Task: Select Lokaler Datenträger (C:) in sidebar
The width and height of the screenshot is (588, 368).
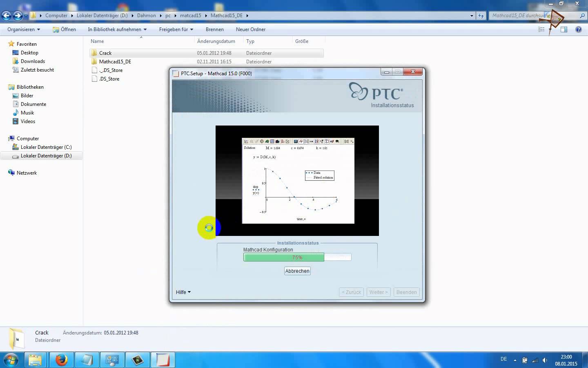Action: (46, 147)
